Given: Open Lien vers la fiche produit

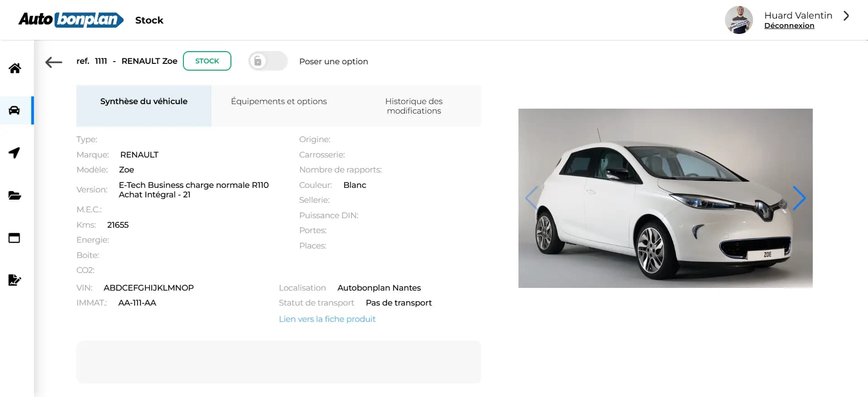Looking at the screenshot, I should tap(327, 319).
